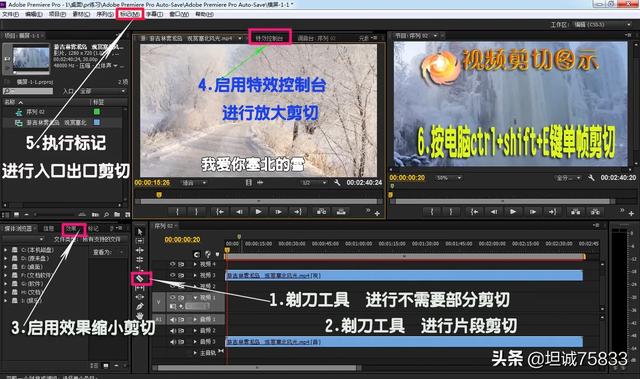640x379 pixels.
Task: Step back one frame in Source monitor
Action: pos(239,212)
